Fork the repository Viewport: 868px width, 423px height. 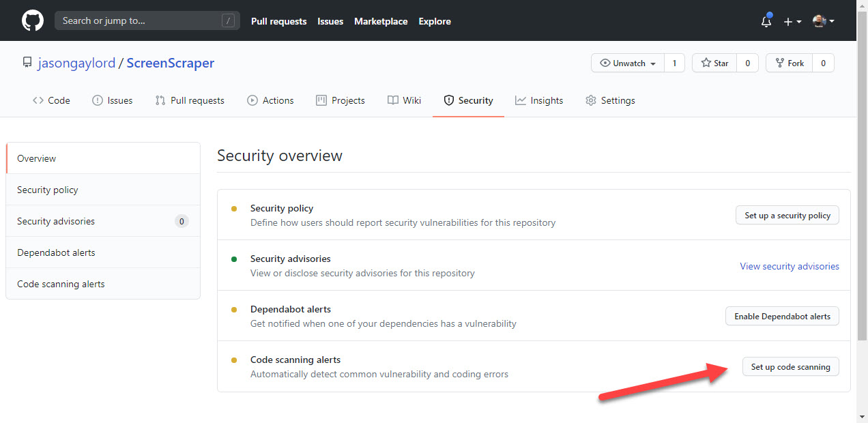click(789, 63)
